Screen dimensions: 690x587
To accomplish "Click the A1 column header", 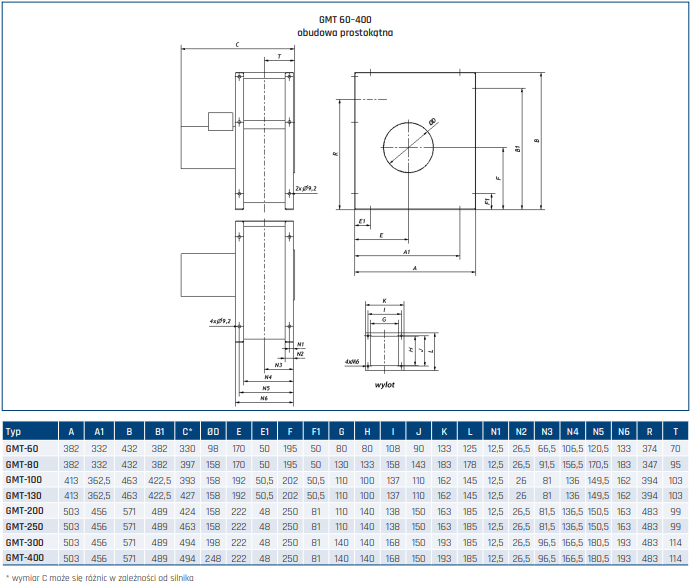I will coord(99,432).
